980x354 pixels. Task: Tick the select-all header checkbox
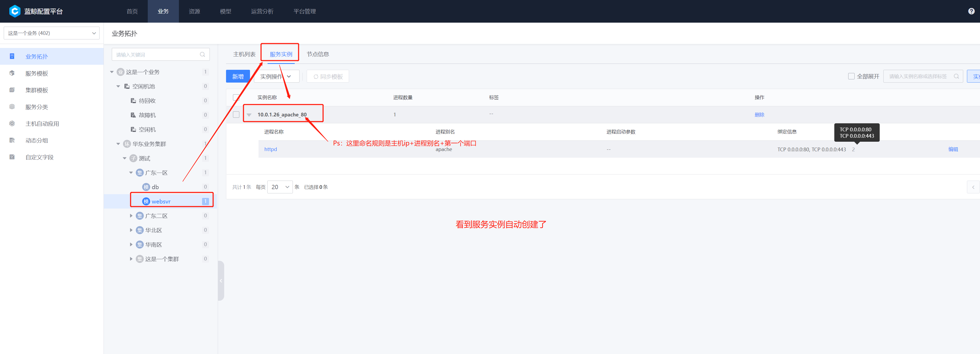pos(236,97)
